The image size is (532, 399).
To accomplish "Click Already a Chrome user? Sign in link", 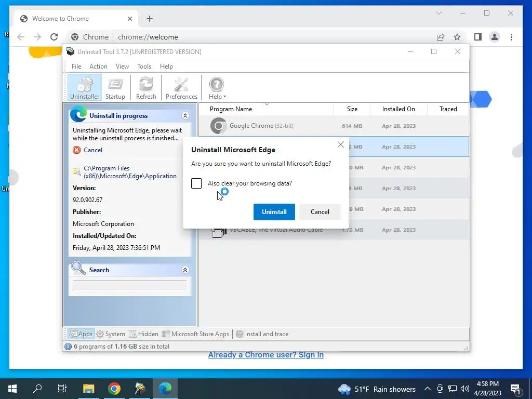I will 265,355.
